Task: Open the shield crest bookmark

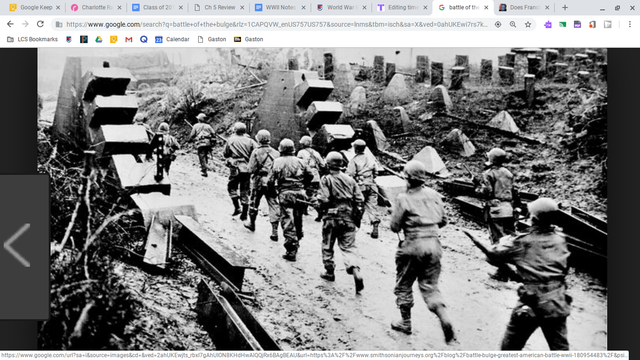Action: tap(69, 39)
